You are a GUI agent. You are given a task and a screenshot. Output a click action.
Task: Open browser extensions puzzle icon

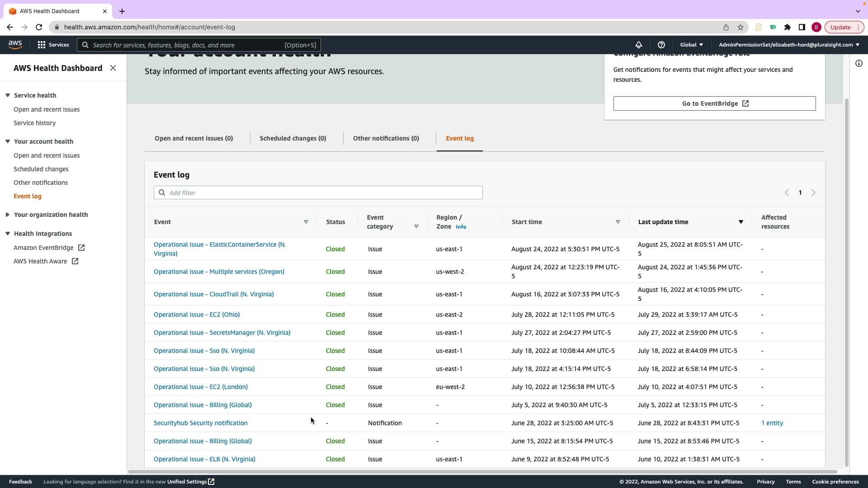(x=788, y=27)
